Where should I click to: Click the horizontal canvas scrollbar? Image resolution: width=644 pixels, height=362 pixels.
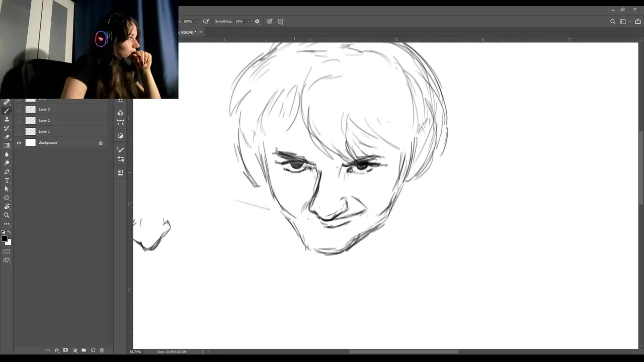click(404, 351)
